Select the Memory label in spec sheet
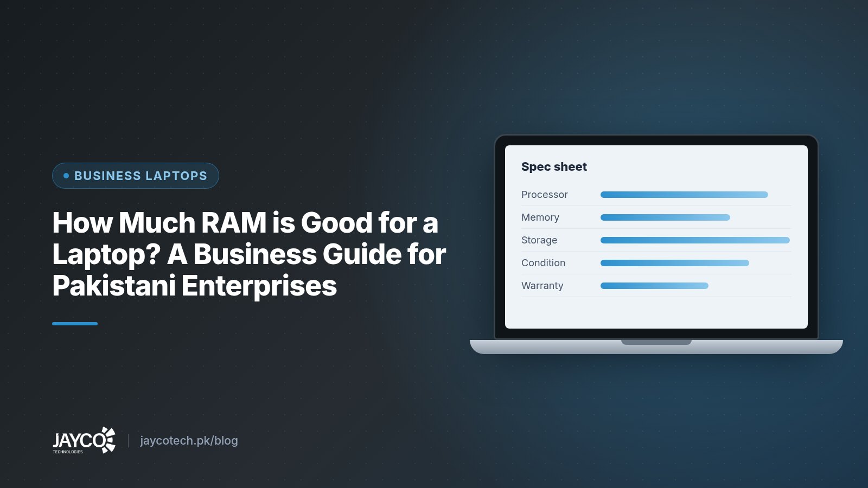Viewport: 868px width, 488px height. (x=540, y=217)
